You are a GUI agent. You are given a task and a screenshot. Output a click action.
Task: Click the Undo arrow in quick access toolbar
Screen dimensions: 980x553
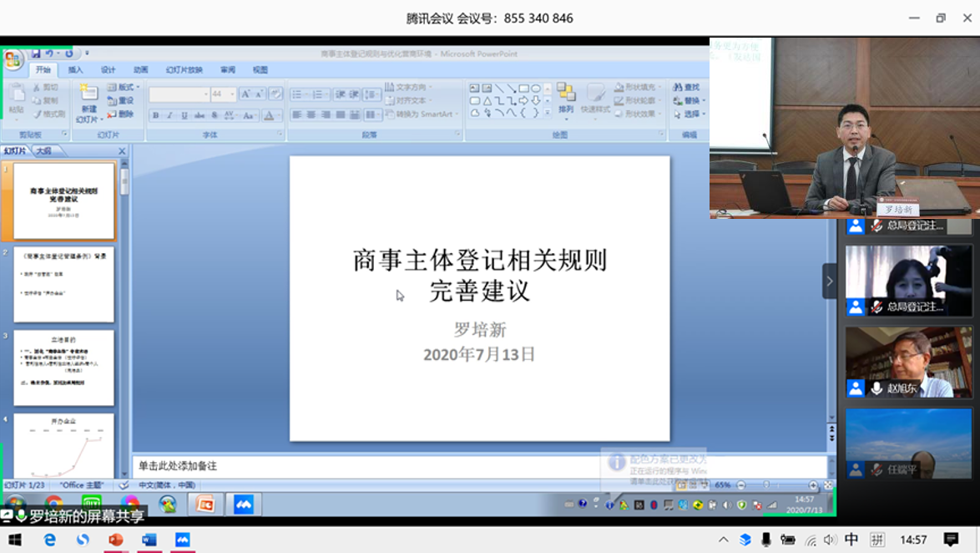click(49, 53)
